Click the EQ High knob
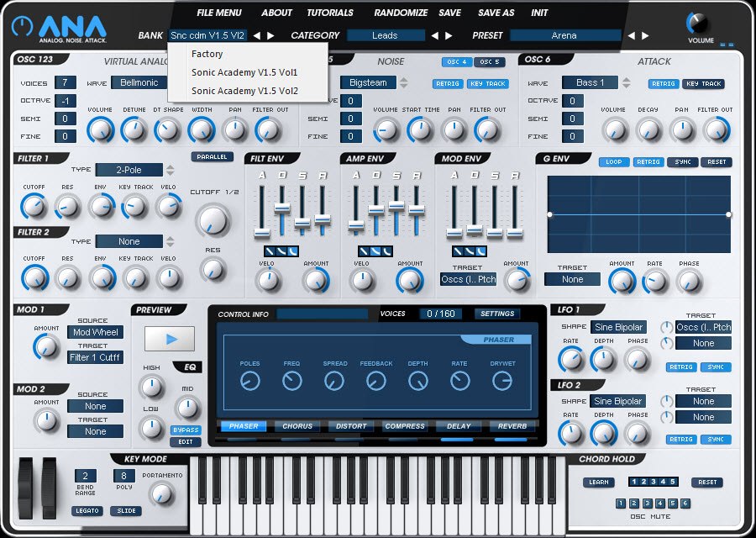 click(x=151, y=388)
